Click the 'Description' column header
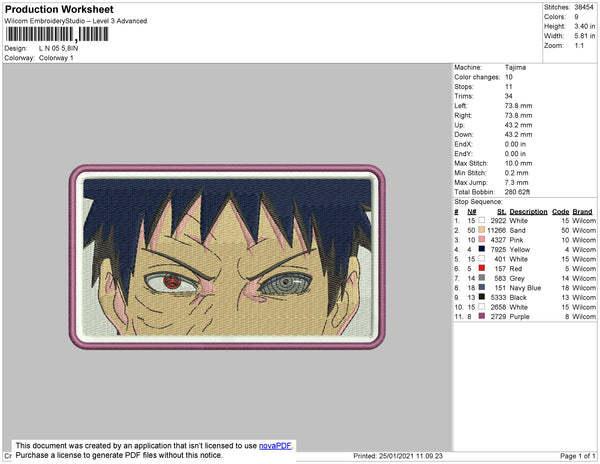This screenshot has width=600, height=464. coord(528,212)
